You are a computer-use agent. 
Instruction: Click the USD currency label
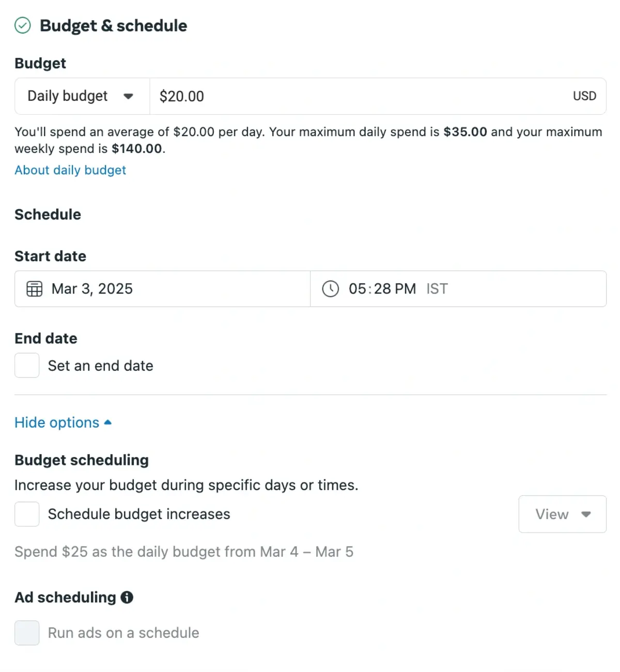pos(584,96)
